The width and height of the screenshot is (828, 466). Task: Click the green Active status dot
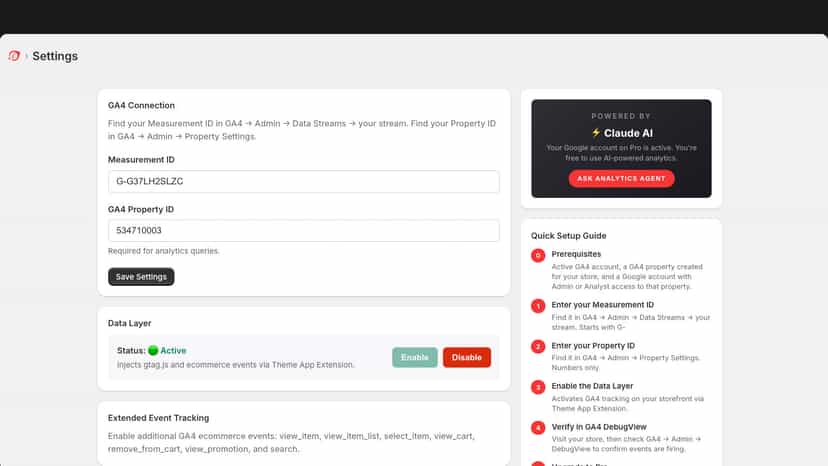point(153,350)
